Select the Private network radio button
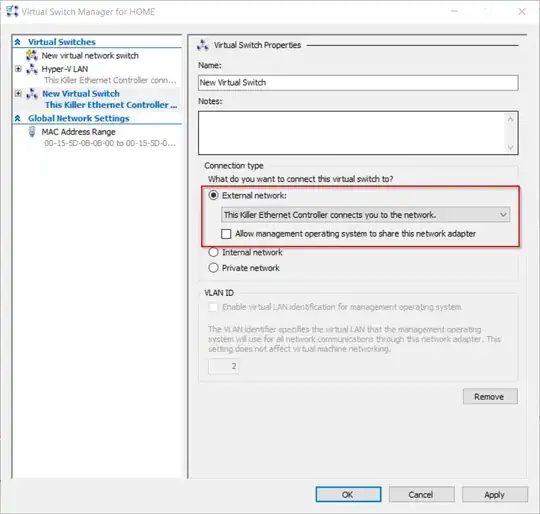The width and height of the screenshot is (540, 514). pyautogui.click(x=214, y=268)
